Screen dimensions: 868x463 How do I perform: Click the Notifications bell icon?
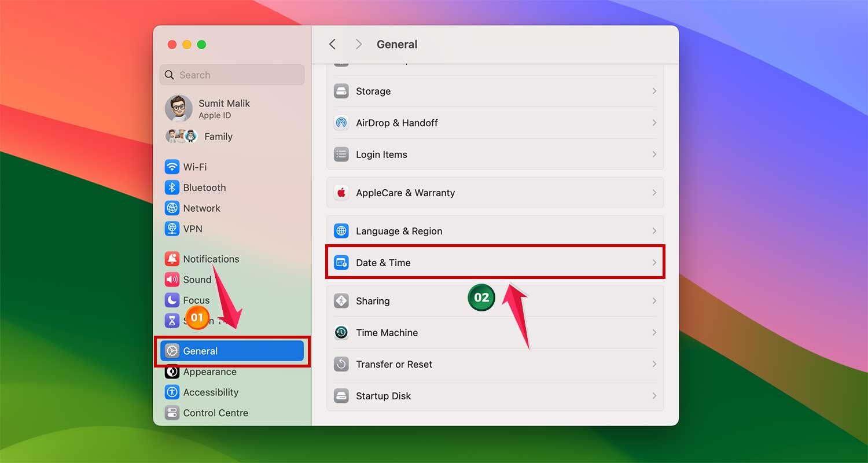tap(172, 259)
